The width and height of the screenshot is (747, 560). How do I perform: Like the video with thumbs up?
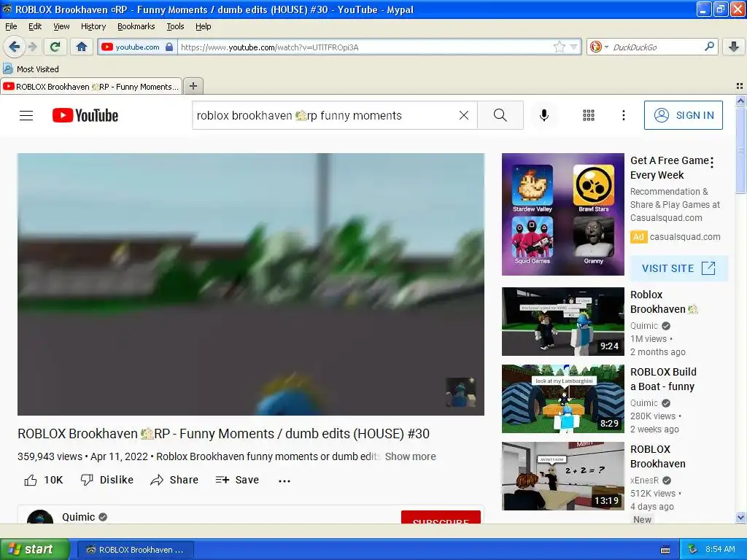coord(43,480)
